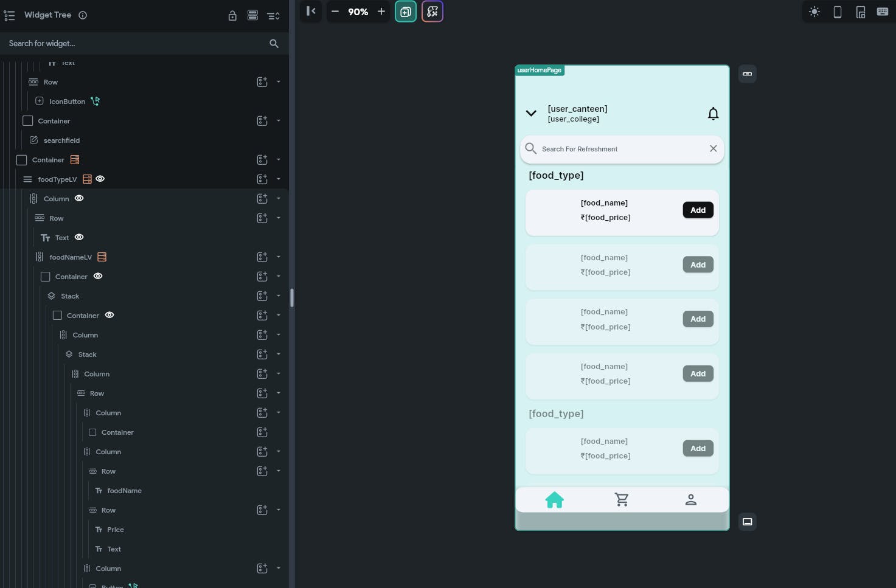Open the Profile tab in bottom nav
Viewport: 896px width, 588px height.
click(691, 500)
